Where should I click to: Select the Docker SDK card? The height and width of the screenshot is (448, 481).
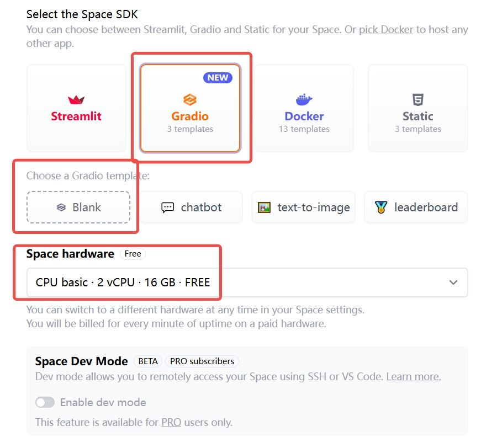pos(304,108)
